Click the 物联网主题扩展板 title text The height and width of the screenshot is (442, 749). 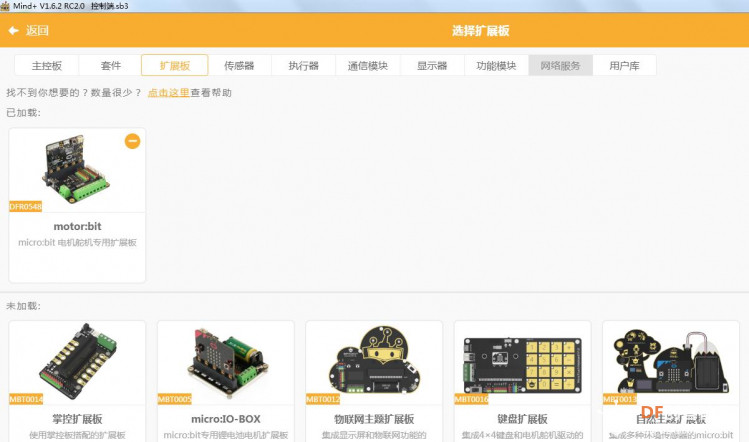point(374,419)
